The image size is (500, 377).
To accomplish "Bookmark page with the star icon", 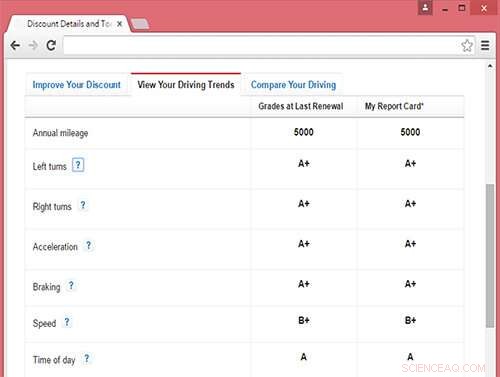I will click(467, 45).
